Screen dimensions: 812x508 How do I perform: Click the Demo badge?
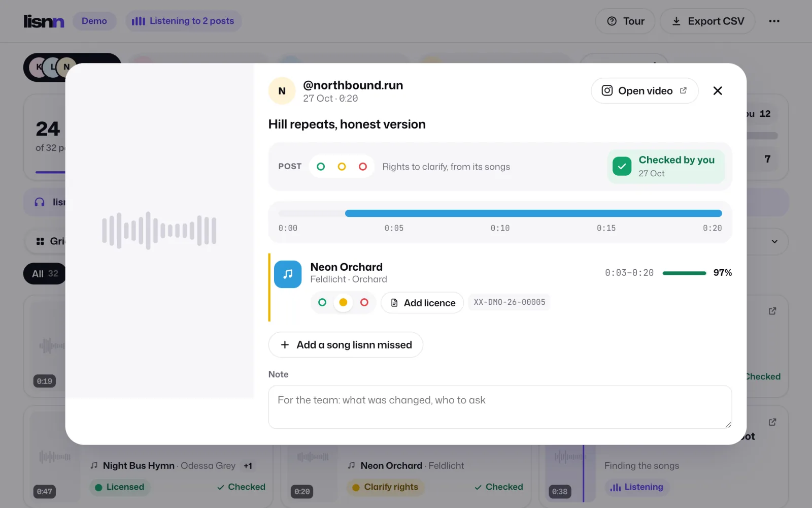pos(94,21)
